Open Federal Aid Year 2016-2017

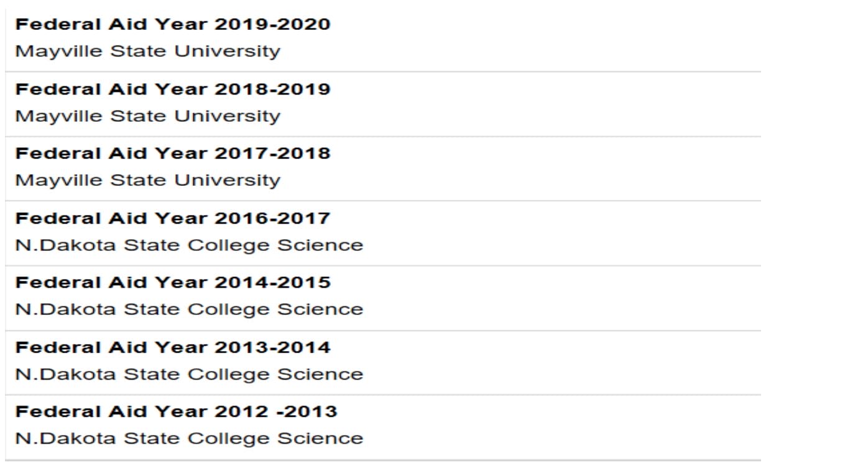pos(172,218)
